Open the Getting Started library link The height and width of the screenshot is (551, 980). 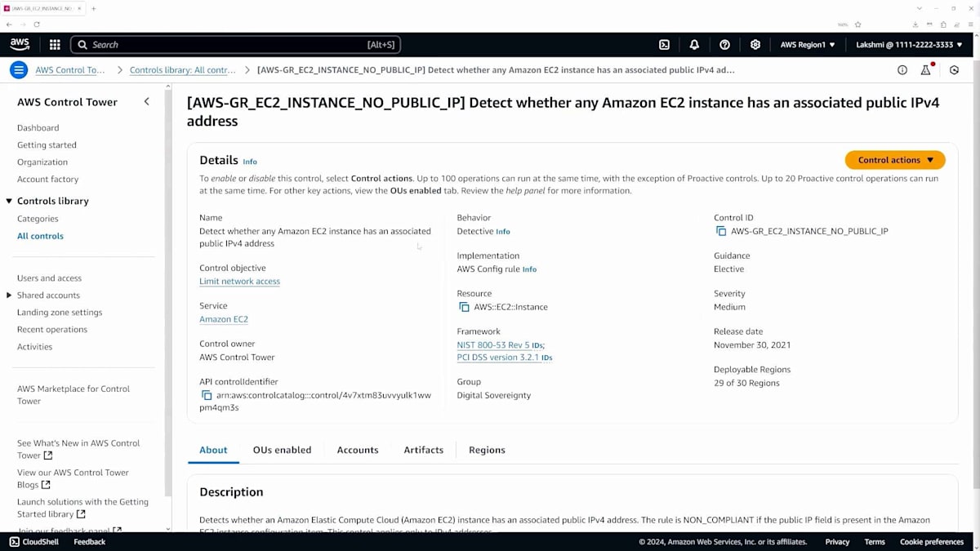pyautogui.click(x=82, y=508)
